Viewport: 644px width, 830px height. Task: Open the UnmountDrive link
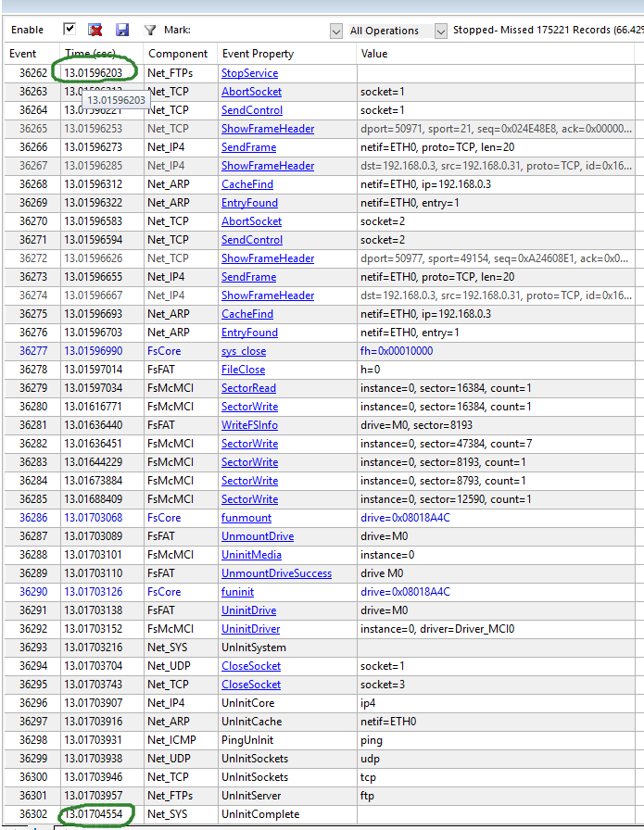[258, 536]
